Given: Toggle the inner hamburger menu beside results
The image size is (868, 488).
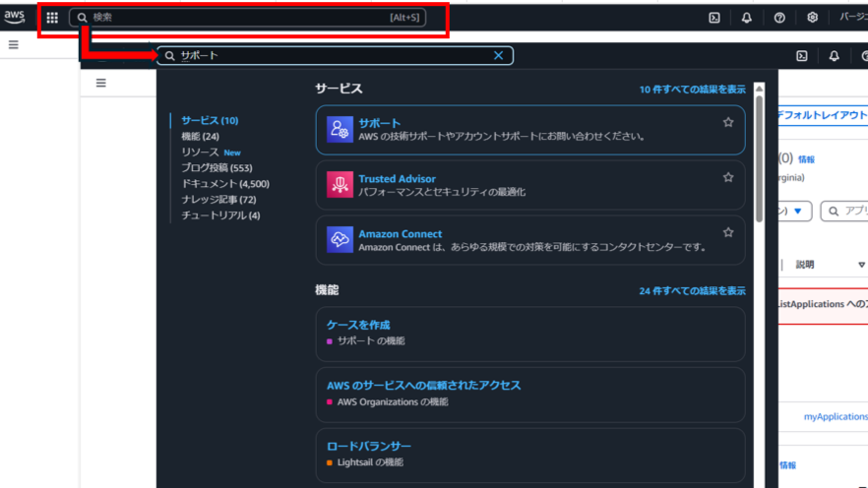Looking at the screenshot, I should click(x=100, y=83).
